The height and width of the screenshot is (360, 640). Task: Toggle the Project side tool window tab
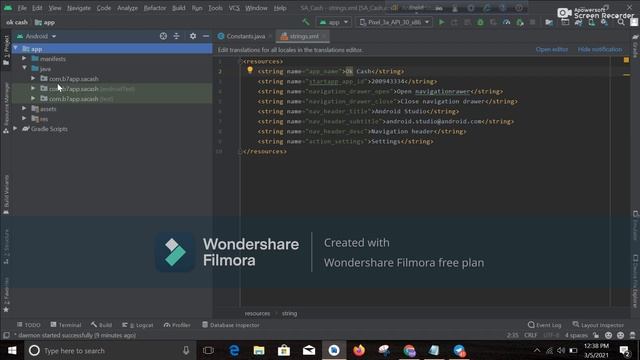(x=6, y=50)
